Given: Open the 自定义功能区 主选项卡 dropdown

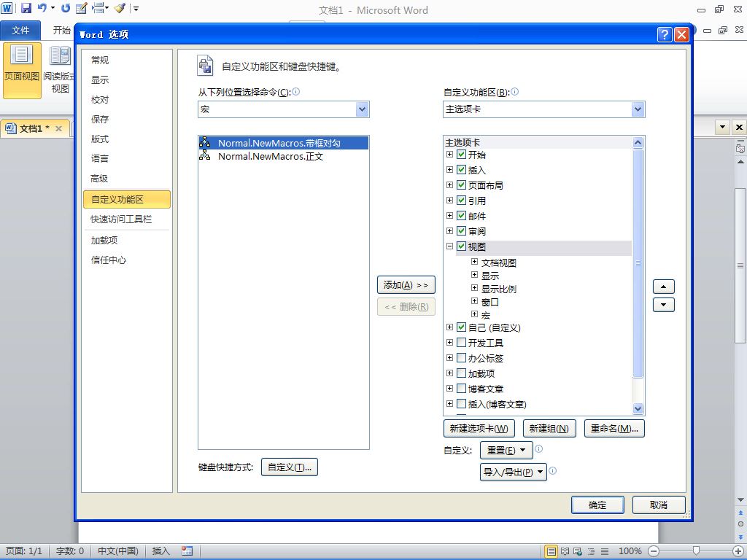Looking at the screenshot, I should click(x=638, y=109).
